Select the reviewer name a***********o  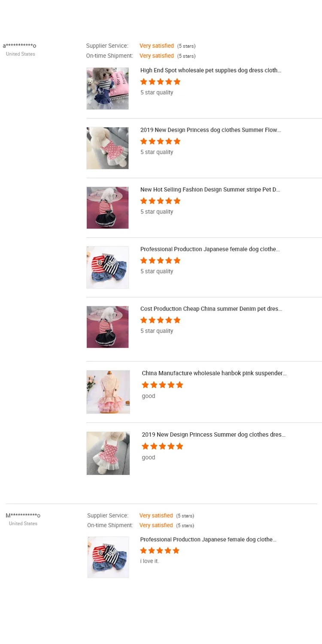(19, 46)
